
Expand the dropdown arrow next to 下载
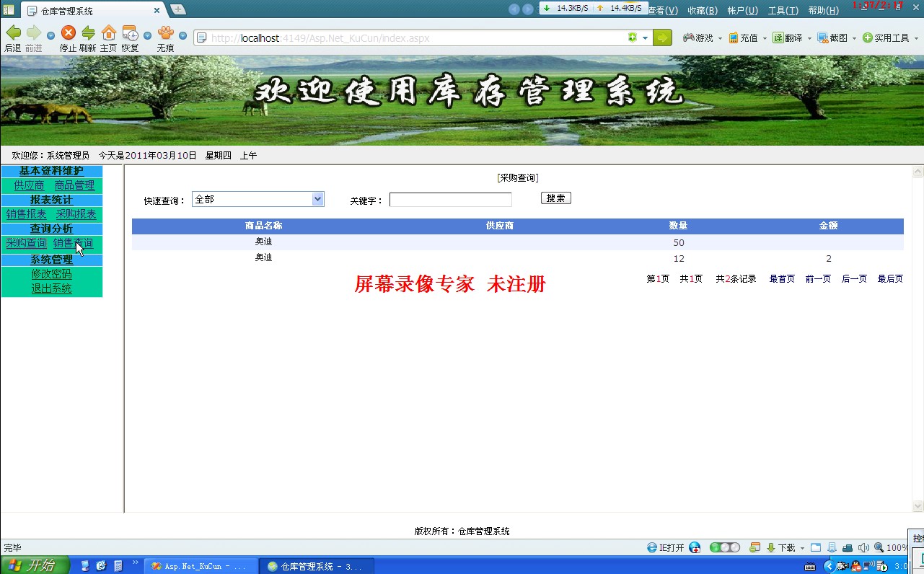pyautogui.click(x=802, y=548)
